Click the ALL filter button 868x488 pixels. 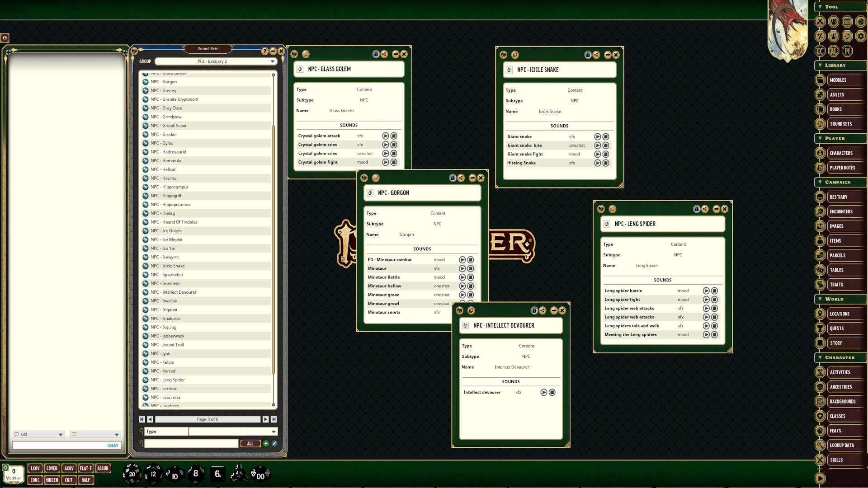[x=250, y=443]
